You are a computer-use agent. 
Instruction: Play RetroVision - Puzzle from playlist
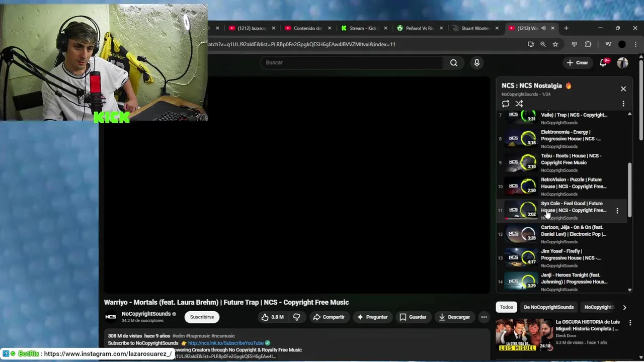tap(562, 186)
